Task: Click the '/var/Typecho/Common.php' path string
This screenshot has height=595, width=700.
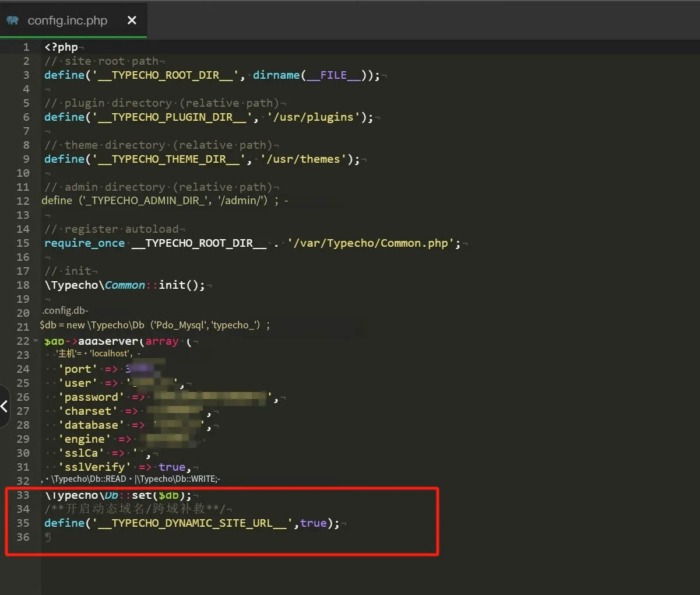Action: point(371,243)
